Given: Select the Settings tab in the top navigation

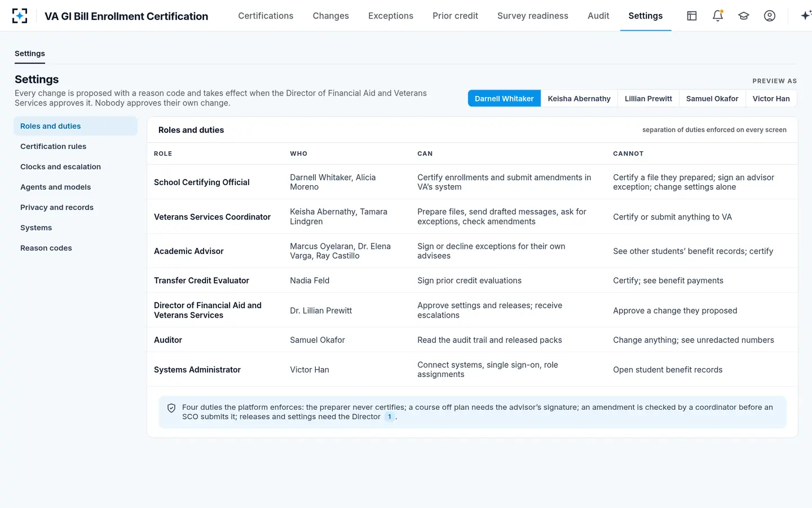Looking at the screenshot, I should [x=646, y=16].
